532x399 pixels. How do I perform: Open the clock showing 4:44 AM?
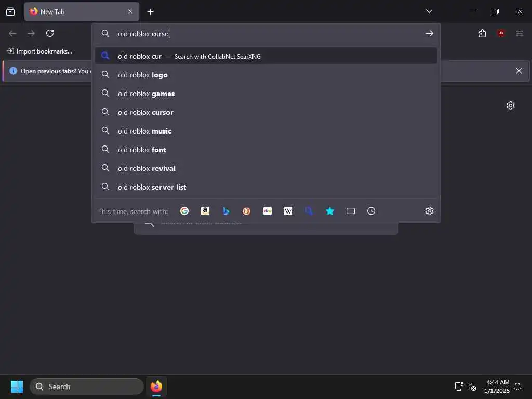(497, 387)
